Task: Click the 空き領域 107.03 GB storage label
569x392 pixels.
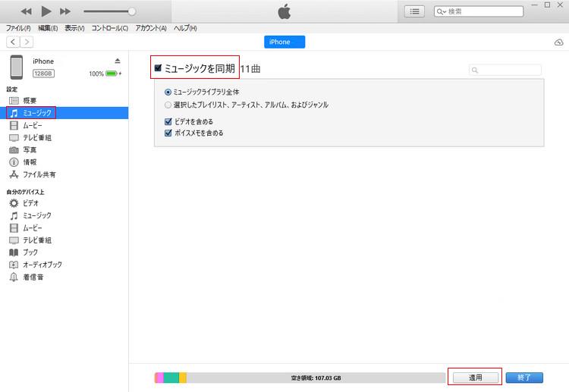Action: click(316, 378)
